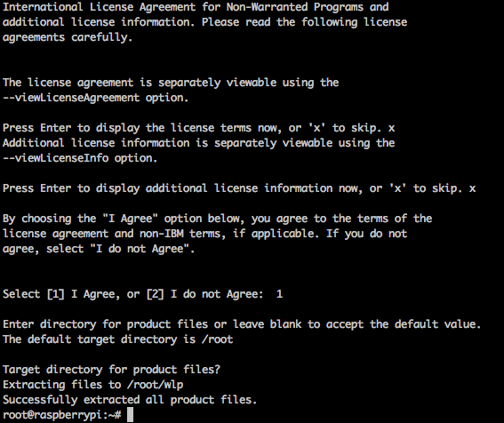This screenshot has width=504, height=423.
Task: Click the --viewLicenseInfo option text
Action: [x=56, y=158]
